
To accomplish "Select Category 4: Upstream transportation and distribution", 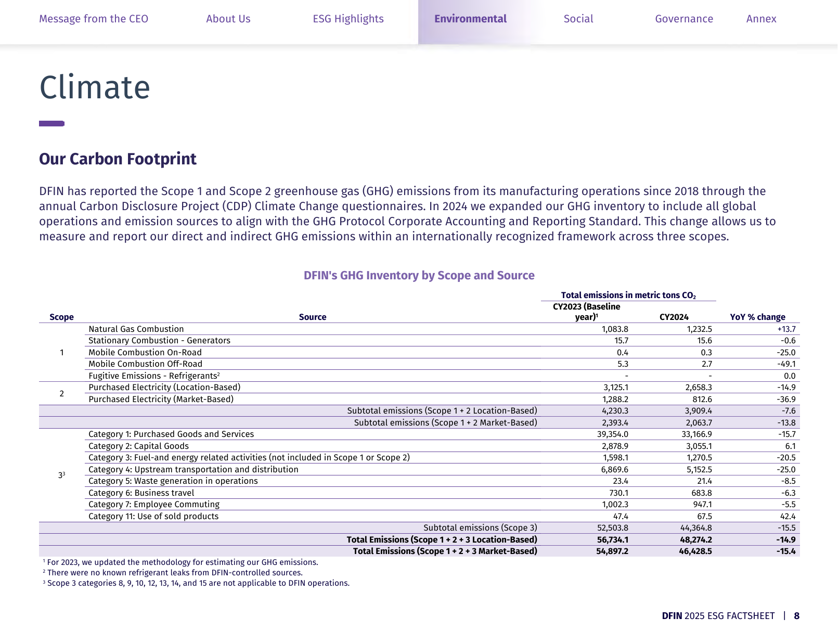I will point(193,470).
